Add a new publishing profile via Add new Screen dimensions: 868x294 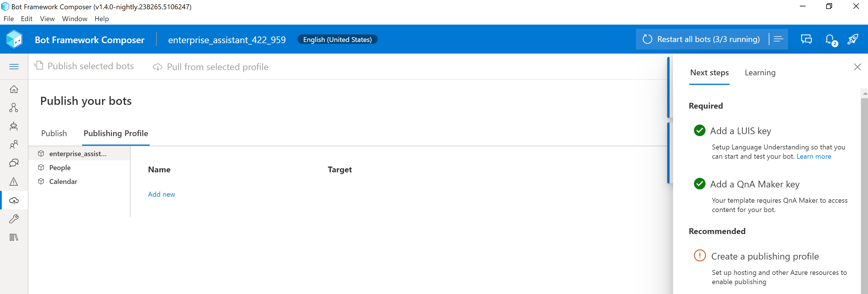pos(161,194)
